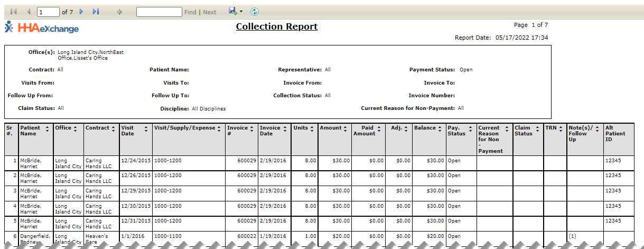
Task: Open note (1) for Dangerfield row
Action: 572,236
